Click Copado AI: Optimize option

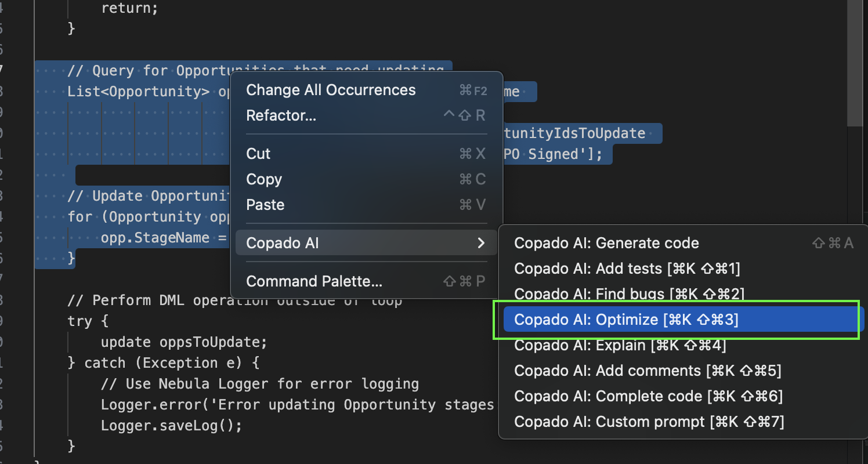point(626,320)
